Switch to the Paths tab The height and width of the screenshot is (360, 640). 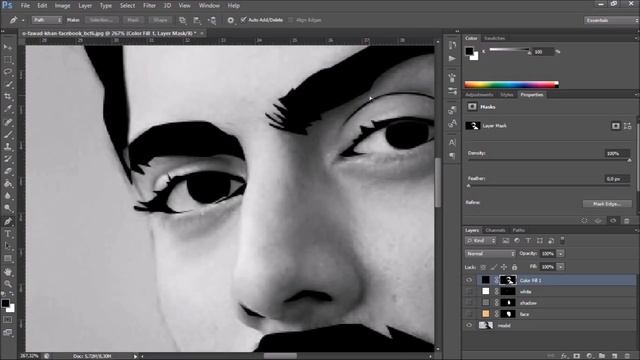pyautogui.click(x=518, y=230)
